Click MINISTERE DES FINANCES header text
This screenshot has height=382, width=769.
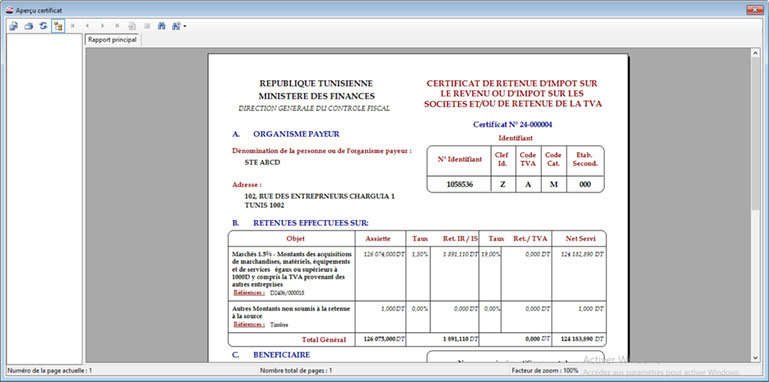316,97
